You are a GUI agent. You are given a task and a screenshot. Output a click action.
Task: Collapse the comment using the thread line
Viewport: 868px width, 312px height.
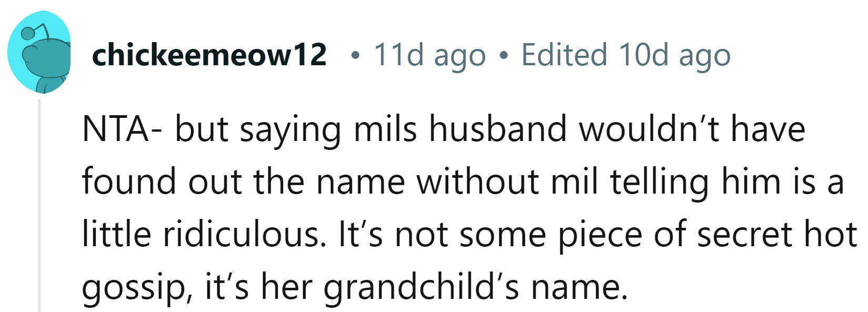tap(39, 205)
